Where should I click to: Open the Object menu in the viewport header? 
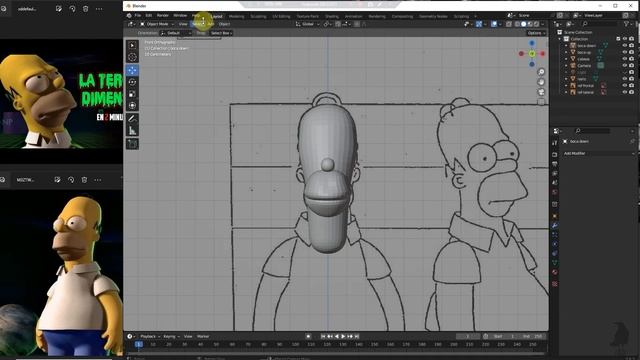pyautogui.click(x=224, y=24)
